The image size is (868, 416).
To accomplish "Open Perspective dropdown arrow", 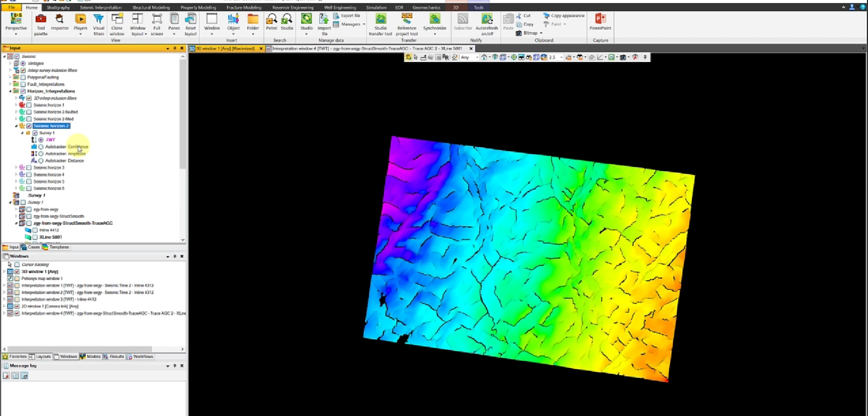I will pyautogui.click(x=16, y=34).
